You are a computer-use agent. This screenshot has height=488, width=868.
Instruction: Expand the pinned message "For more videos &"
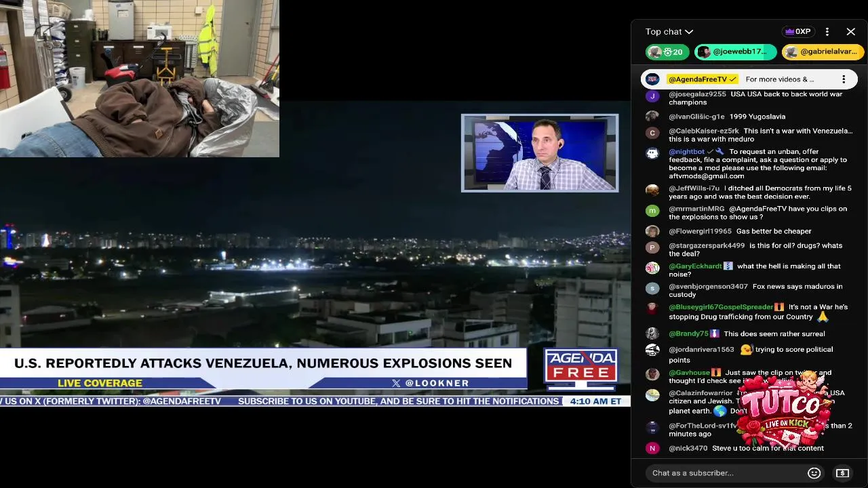[780, 79]
